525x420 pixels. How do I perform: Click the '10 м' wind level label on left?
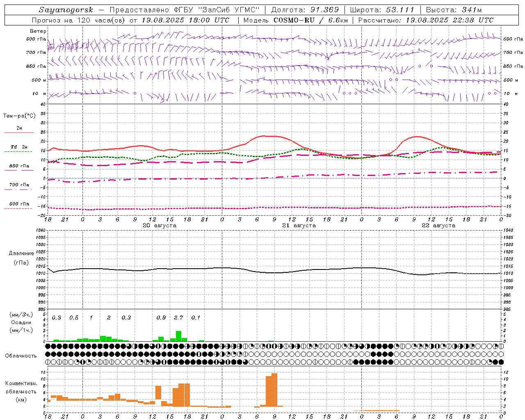39,94
